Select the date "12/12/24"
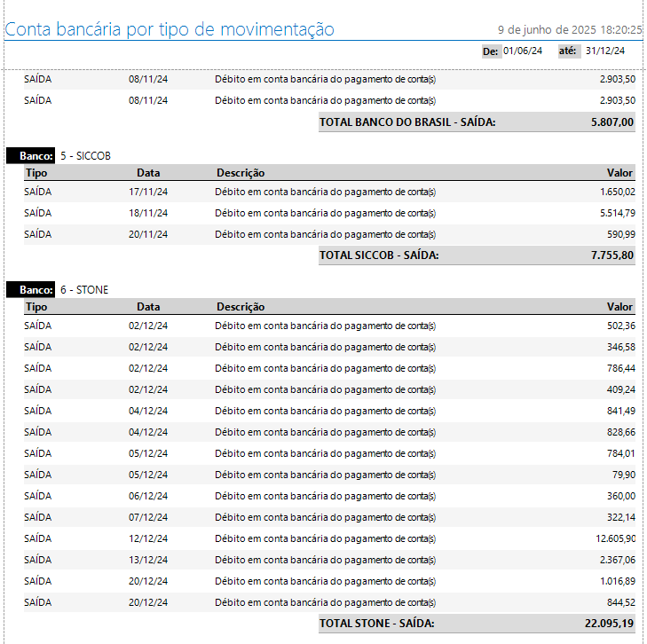 [148, 538]
